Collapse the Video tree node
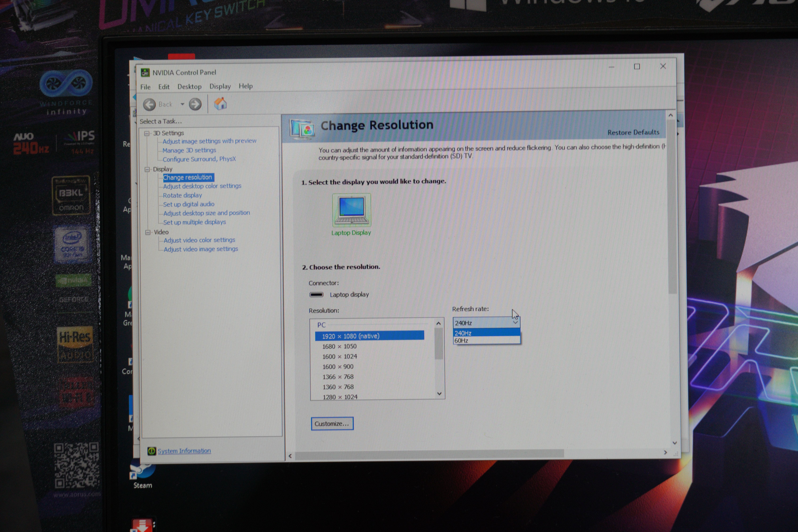Image resolution: width=798 pixels, height=532 pixels. pyautogui.click(x=148, y=232)
